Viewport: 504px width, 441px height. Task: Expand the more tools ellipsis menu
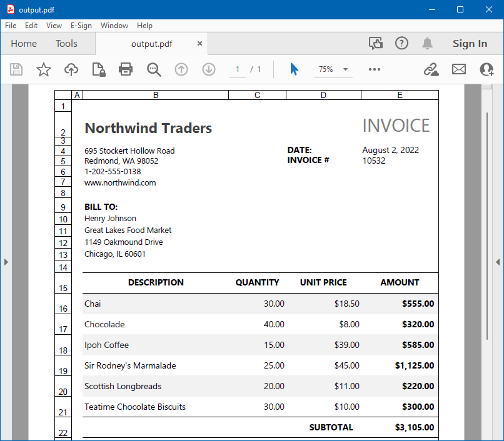point(374,69)
